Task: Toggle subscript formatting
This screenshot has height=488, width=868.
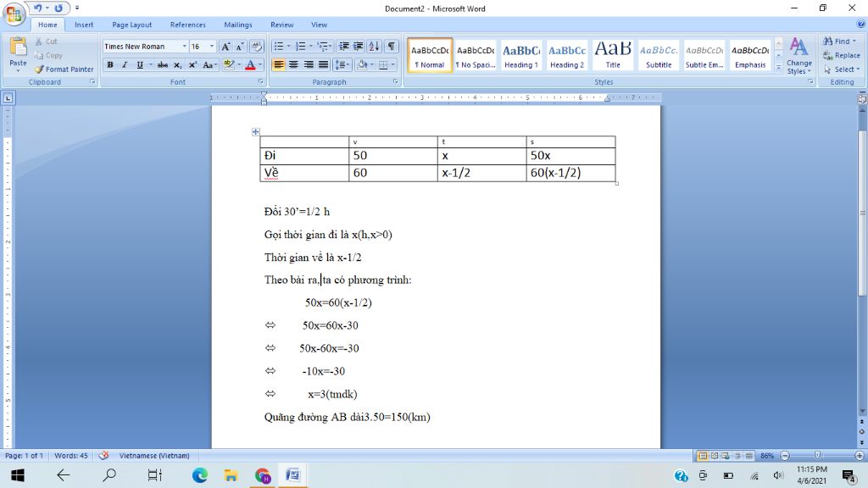Action: (x=178, y=64)
